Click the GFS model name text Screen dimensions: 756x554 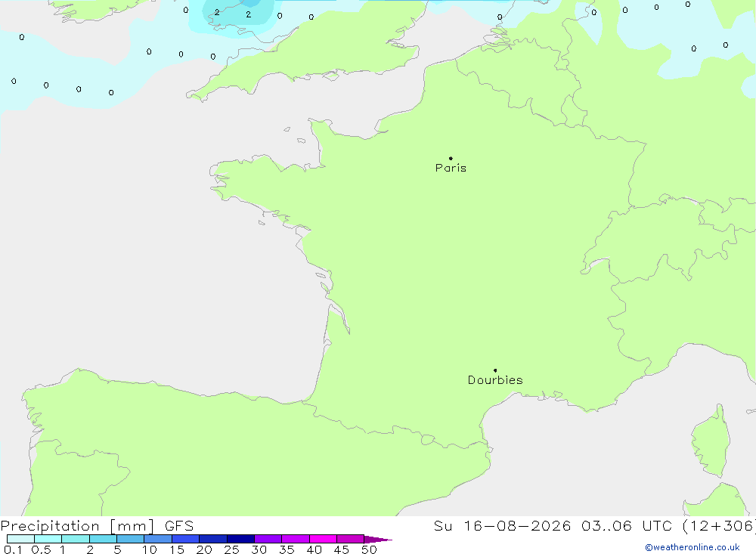(x=179, y=526)
